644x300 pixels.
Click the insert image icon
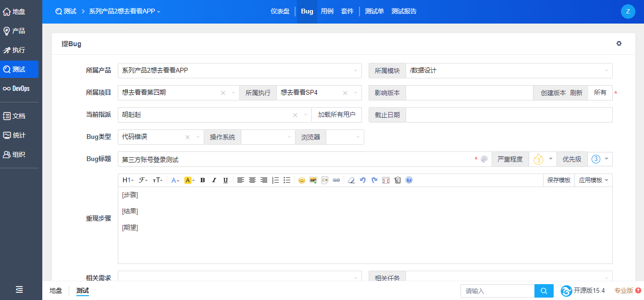coord(313,180)
